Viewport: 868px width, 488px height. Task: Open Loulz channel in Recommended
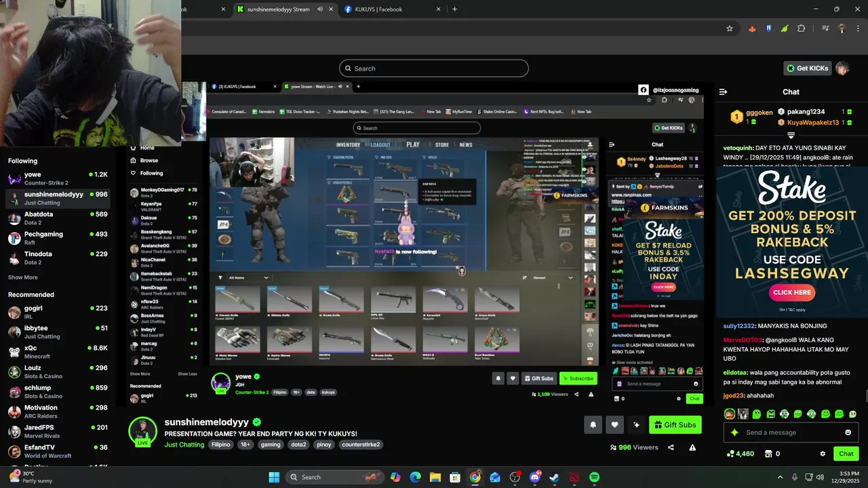pos(58,371)
